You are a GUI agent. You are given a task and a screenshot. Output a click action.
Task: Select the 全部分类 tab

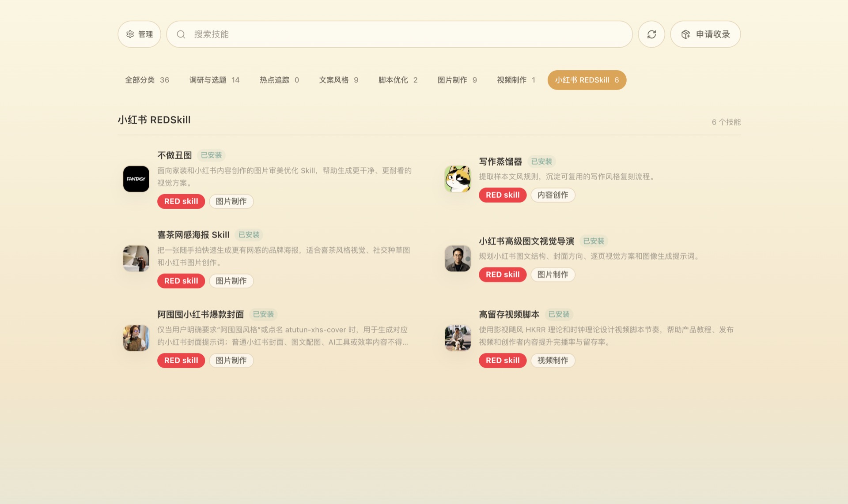point(147,80)
